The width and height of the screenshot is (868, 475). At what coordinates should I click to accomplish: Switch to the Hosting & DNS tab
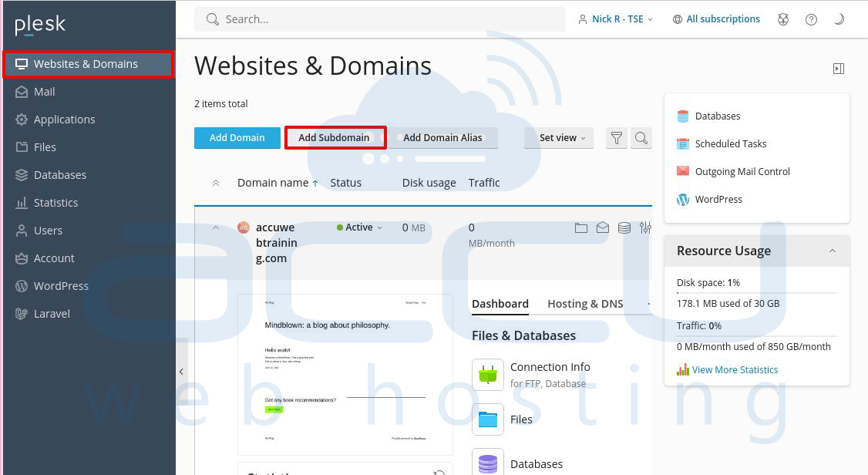click(x=585, y=304)
